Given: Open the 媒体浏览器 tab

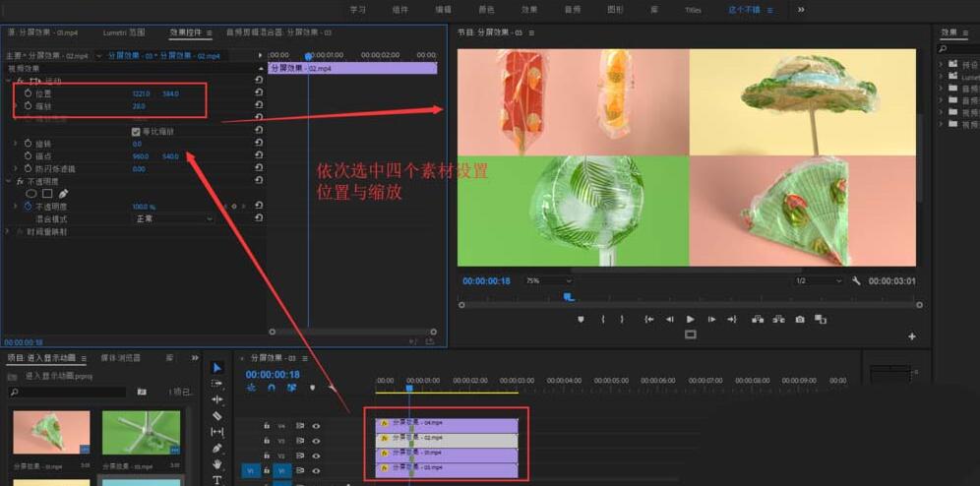Looking at the screenshot, I should (x=121, y=358).
